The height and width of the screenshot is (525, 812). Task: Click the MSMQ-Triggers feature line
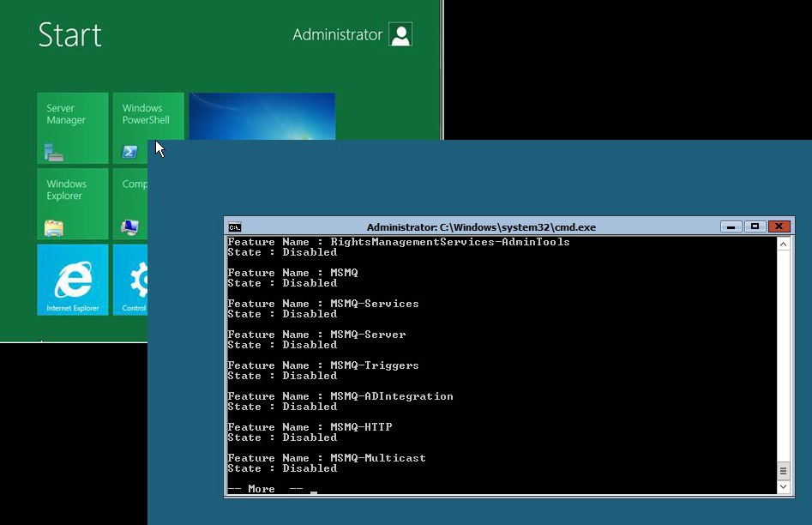click(x=323, y=365)
